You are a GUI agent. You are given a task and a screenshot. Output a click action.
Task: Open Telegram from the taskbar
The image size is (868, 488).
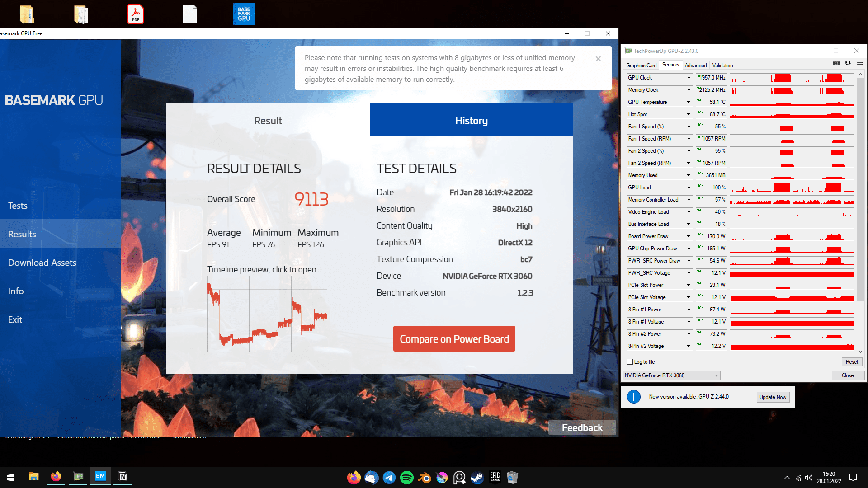(x=389, y=477)
